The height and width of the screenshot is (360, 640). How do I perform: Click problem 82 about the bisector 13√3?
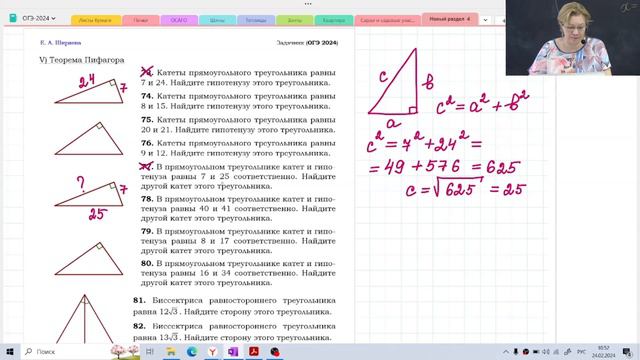click(x=234, y=332)
